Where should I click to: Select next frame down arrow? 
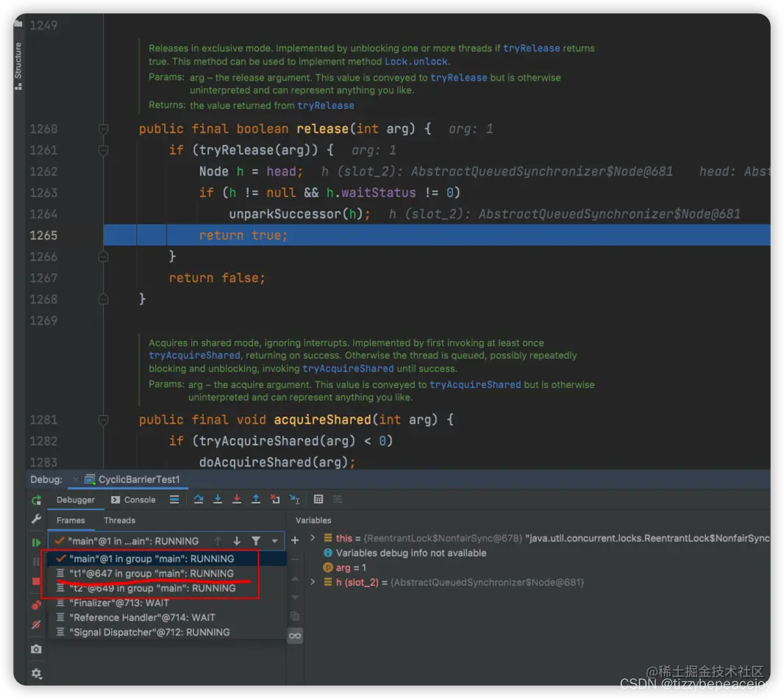[x=237, y=541]
